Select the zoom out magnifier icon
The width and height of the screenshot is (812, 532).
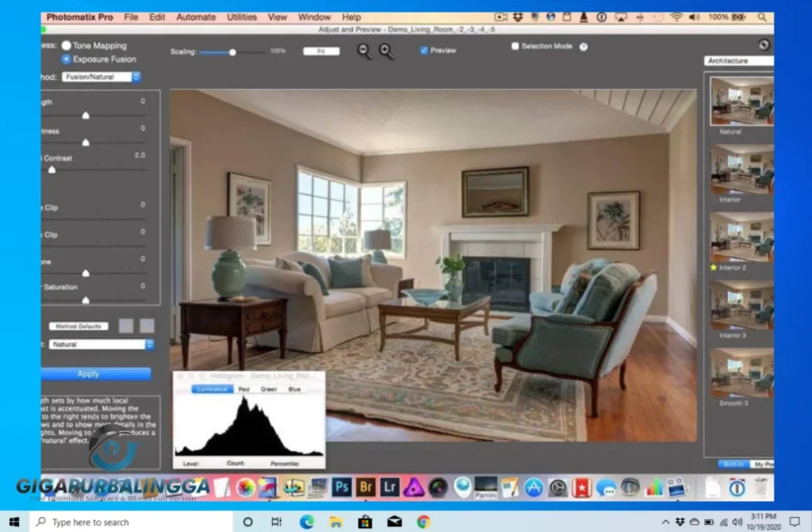365,50
